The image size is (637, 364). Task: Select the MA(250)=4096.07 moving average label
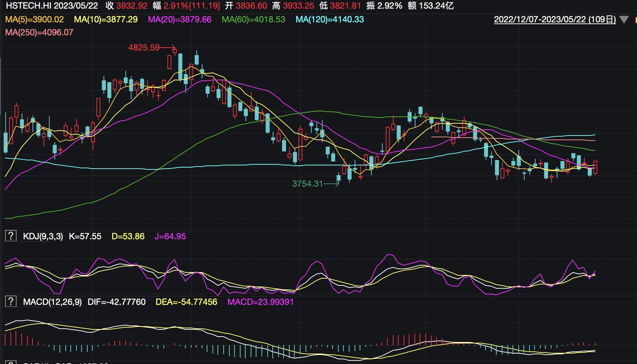[x=39, y=32]
